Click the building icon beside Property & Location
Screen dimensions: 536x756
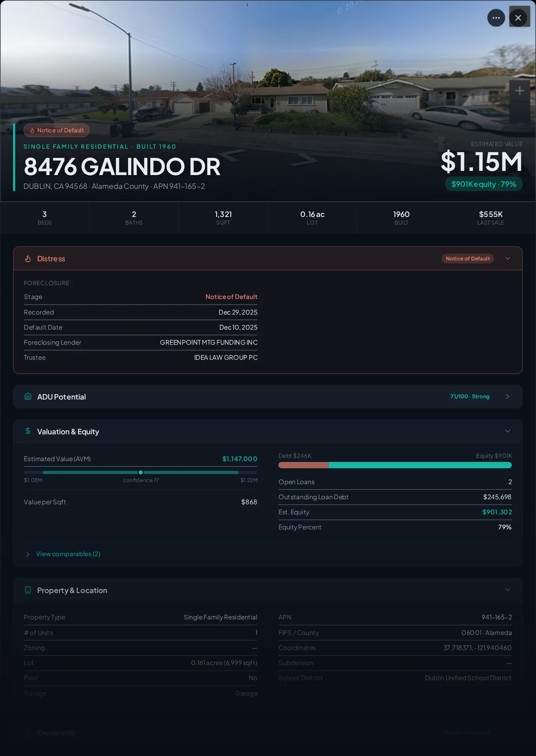click(28, 590)
